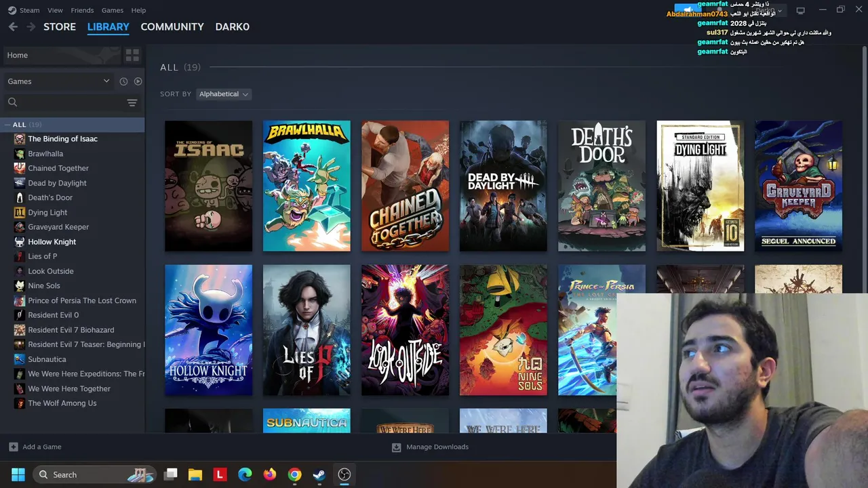The height and width of the screenshot is (488, 868).
Task: Open advanced filter settings icon
Action: (x=132, y=102)
